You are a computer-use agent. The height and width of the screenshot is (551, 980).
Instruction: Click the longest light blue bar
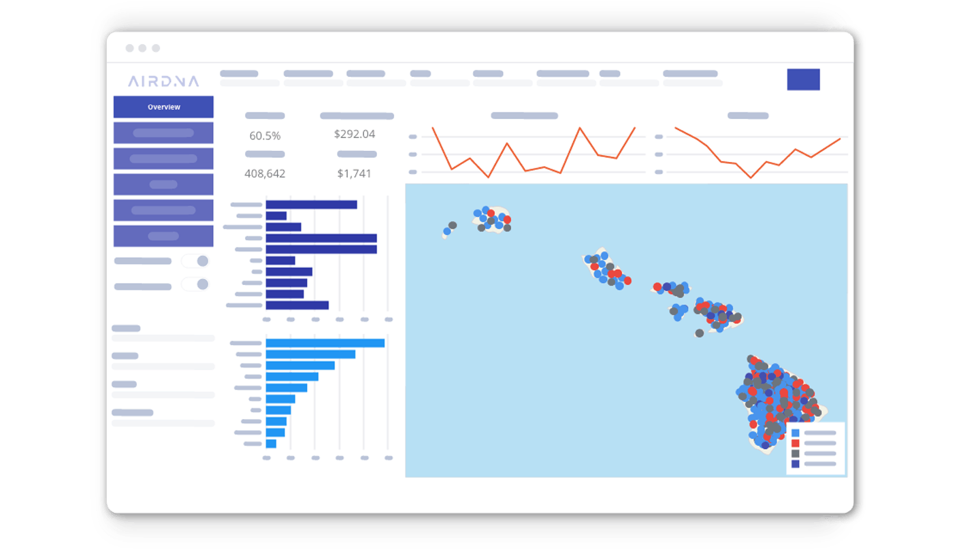(325, 343)
